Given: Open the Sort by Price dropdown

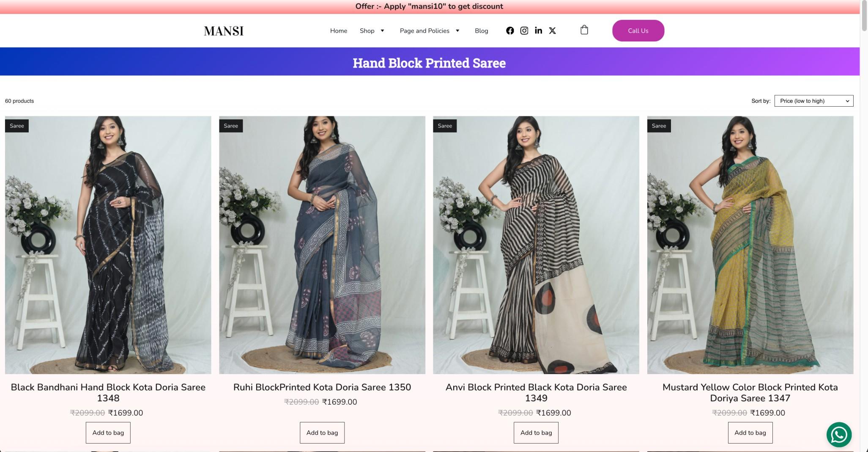Looking at the screenshot, I should (814, 101).
